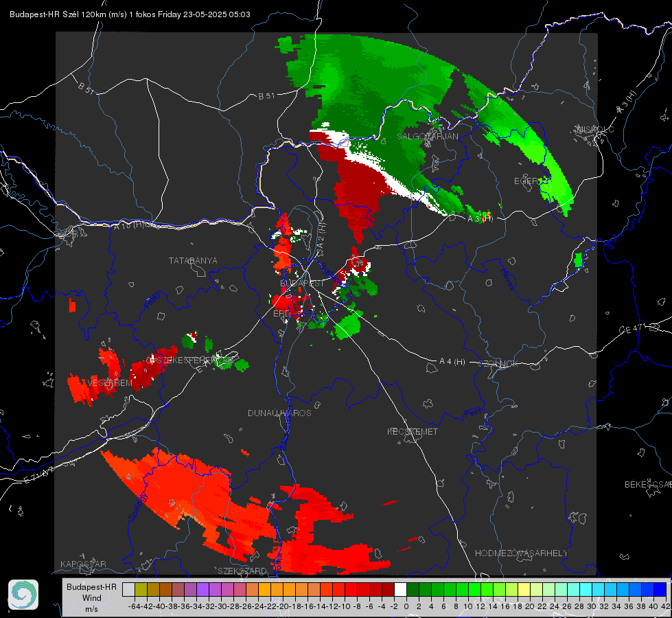Viewport: 672px width, 618px height.
Task: Click the "-64" value on the wind scale
Action: point(135,606)
